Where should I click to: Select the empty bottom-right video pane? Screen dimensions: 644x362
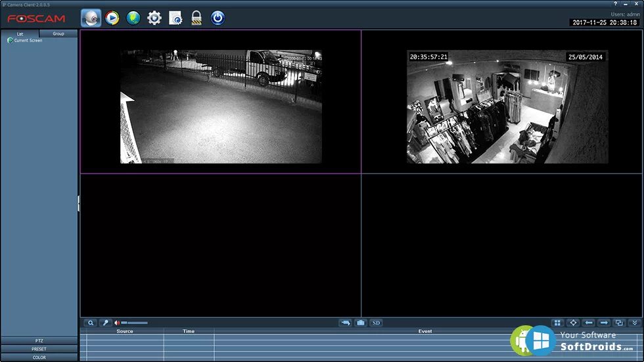[502, 245]
